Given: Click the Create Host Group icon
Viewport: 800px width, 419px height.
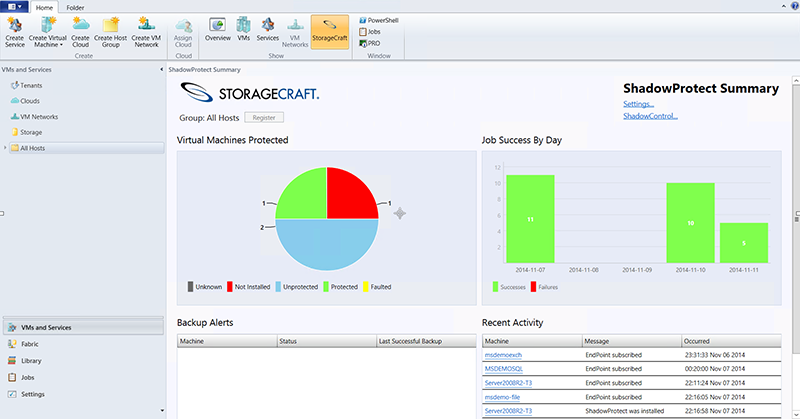Looking at the screenshot, I should point(110,32).
